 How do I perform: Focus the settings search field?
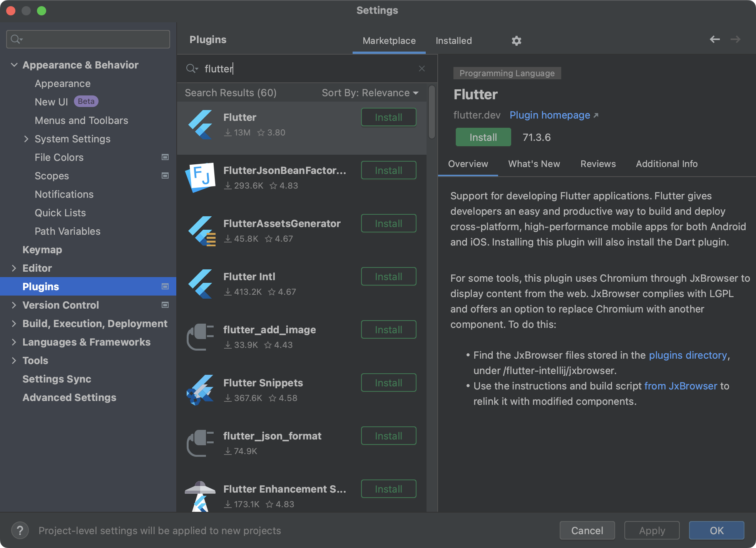pos(88,39)
